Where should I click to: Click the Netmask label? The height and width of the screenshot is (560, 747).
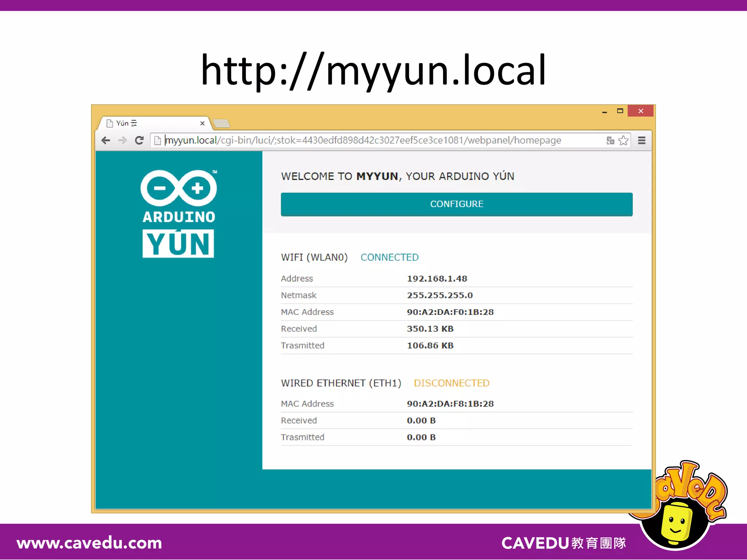click(x=298, y=295)
